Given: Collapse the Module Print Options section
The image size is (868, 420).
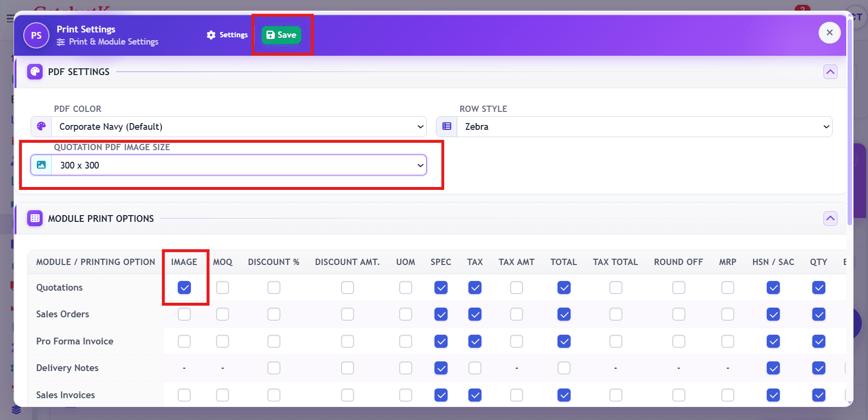Looking at the screenshot, I should pyautogui.click(x=830, y=218).
